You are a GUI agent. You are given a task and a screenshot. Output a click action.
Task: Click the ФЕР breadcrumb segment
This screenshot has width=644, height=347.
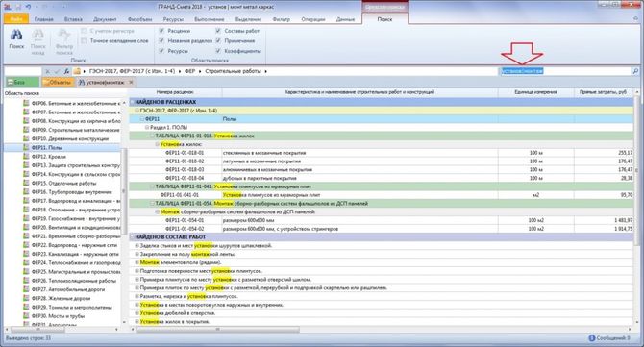pyautogui.click(x=189, y=71)
